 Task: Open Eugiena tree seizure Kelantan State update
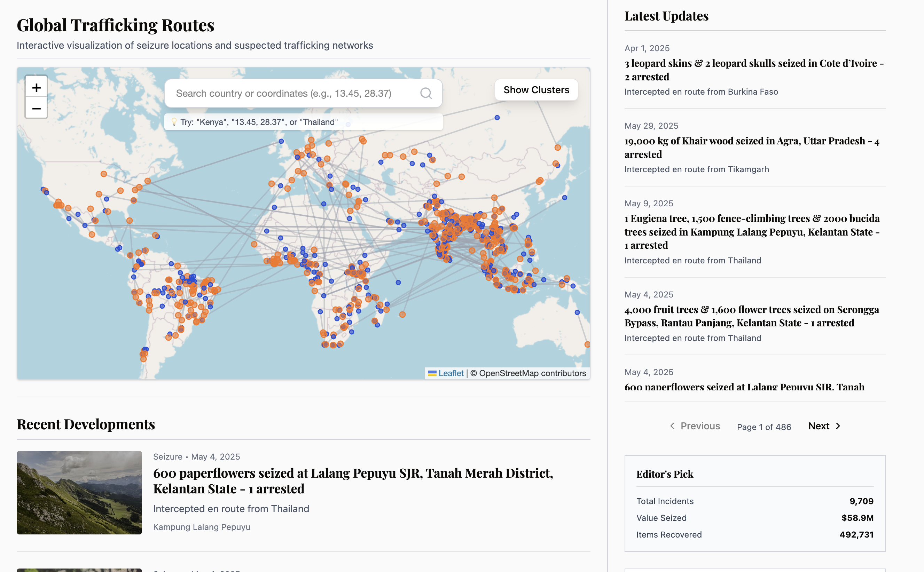click(x=752, y=231)
